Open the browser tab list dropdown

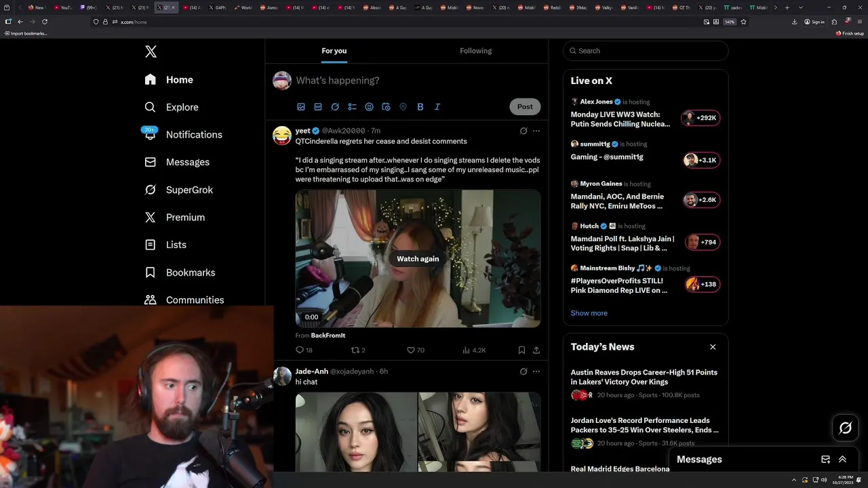801,7
